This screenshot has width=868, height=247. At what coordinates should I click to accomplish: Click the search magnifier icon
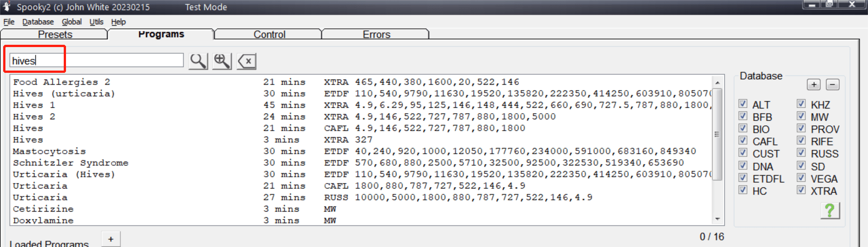[198, 61]
